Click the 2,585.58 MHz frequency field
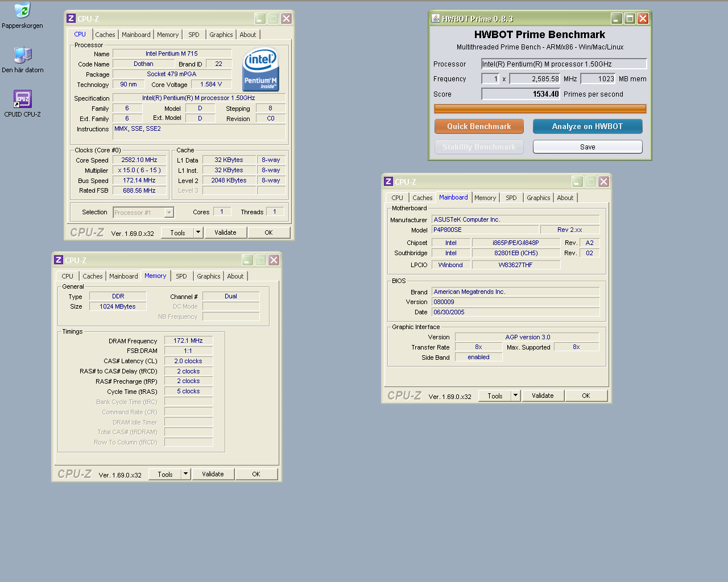The height and width of the screenshot is (582, 728). pyautogui.click(x=535, y=79)
